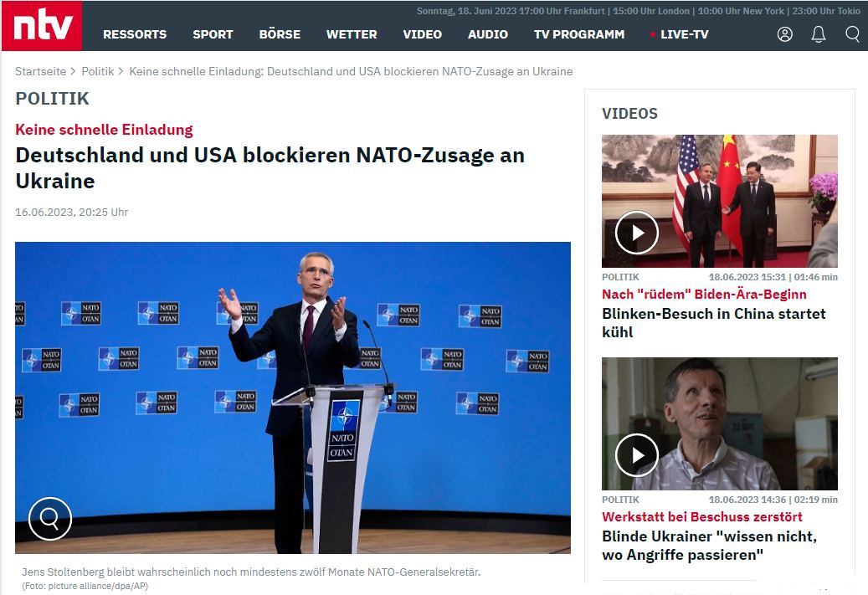Open the user account icon

[784, 34]
